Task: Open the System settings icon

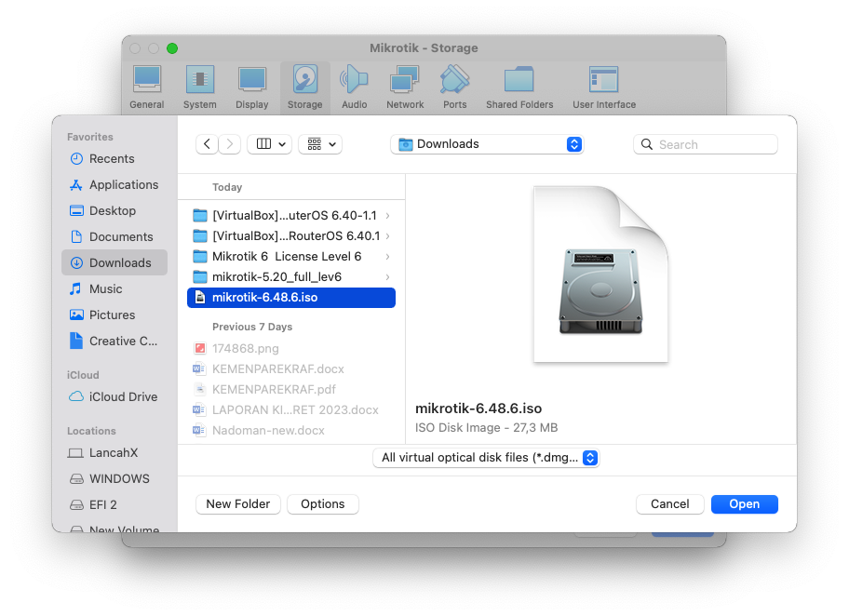Action: point(199,81)
